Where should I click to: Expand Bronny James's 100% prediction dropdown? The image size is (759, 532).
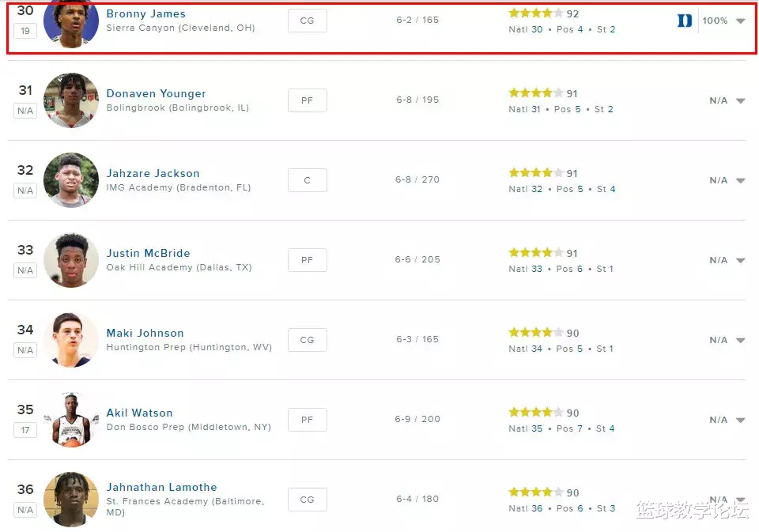(x=741, y=21)
